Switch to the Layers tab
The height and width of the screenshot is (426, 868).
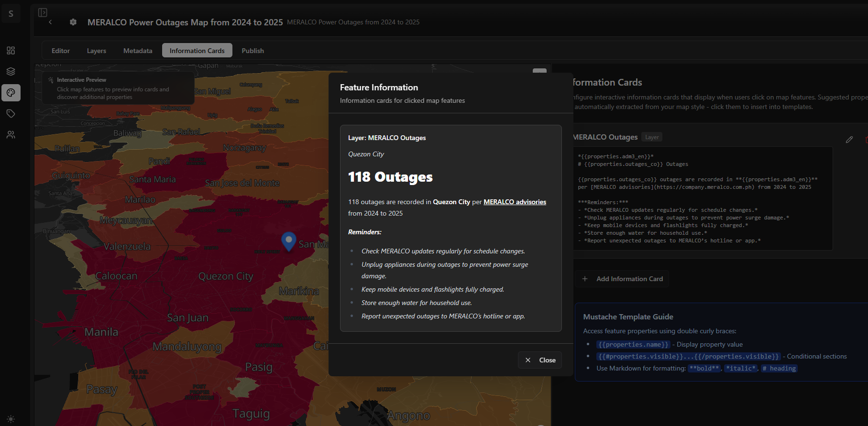97,51
